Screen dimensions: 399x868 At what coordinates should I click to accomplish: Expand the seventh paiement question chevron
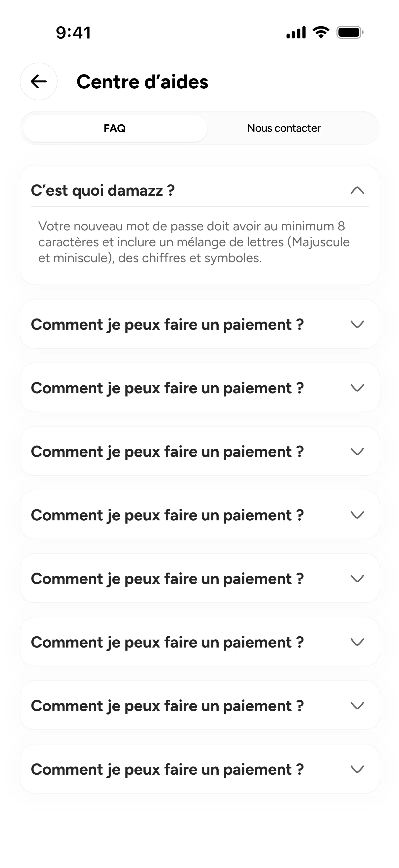click(357, 706)
